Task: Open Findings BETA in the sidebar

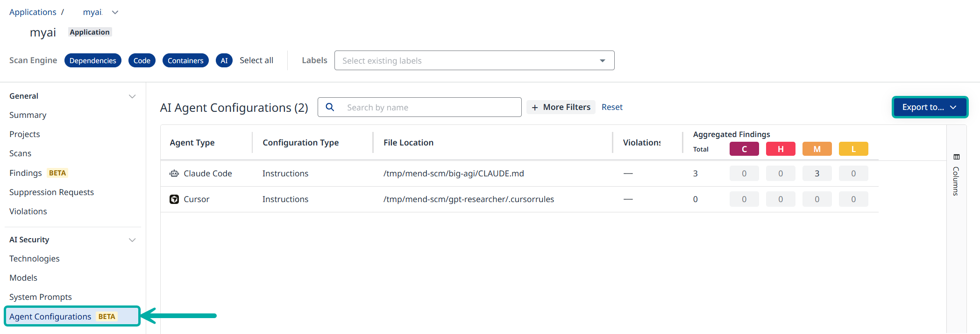Action: tap(39, 173)
